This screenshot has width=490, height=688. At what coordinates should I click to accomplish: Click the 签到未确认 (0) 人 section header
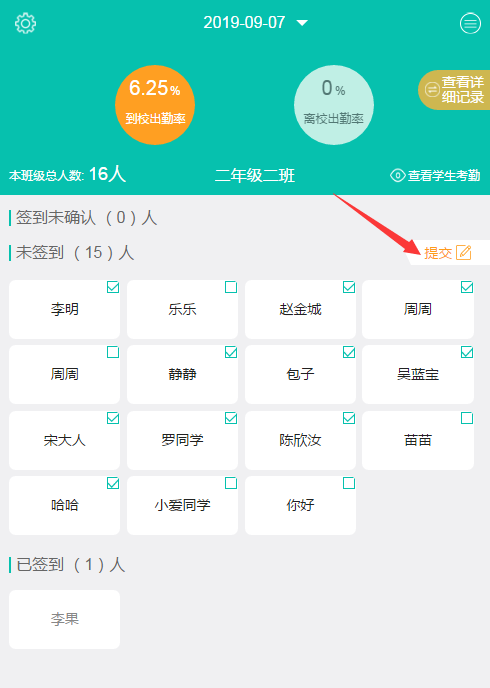pyautogui.click(x=86, y=218)
